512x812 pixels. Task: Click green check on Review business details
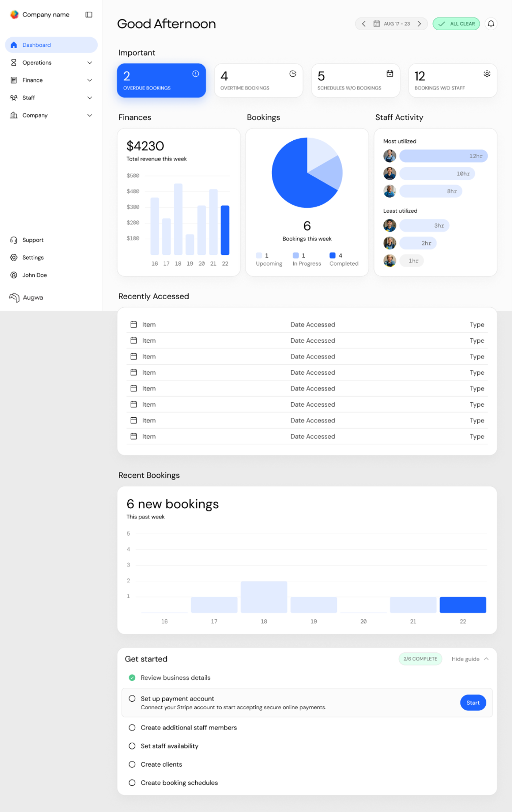pos(132,678)
